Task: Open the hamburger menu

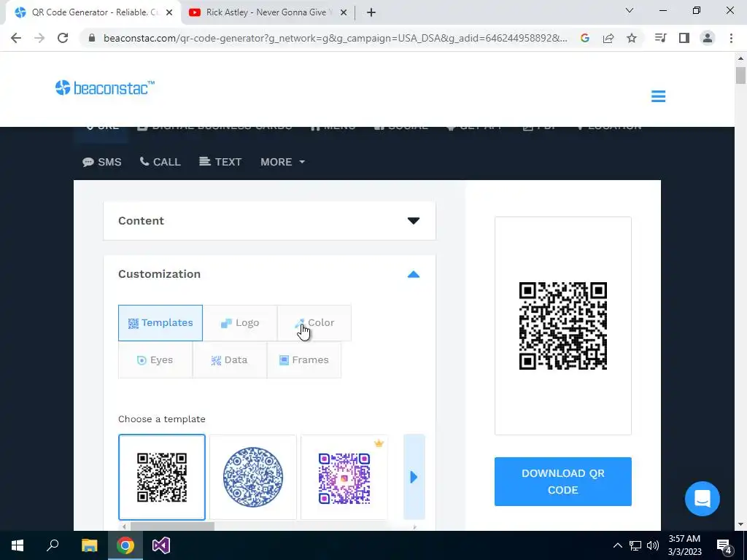Action: 658,96
